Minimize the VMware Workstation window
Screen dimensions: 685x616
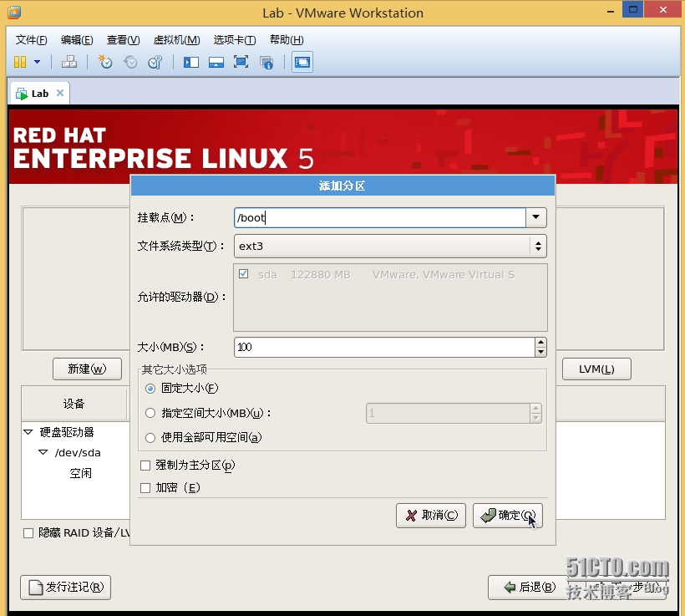click(611, 11)
